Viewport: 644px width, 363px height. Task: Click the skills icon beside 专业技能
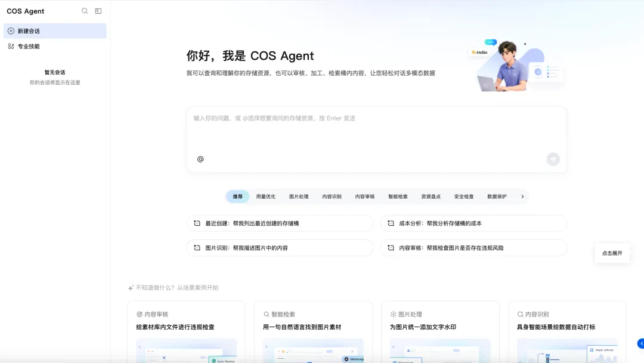[11, 47]
